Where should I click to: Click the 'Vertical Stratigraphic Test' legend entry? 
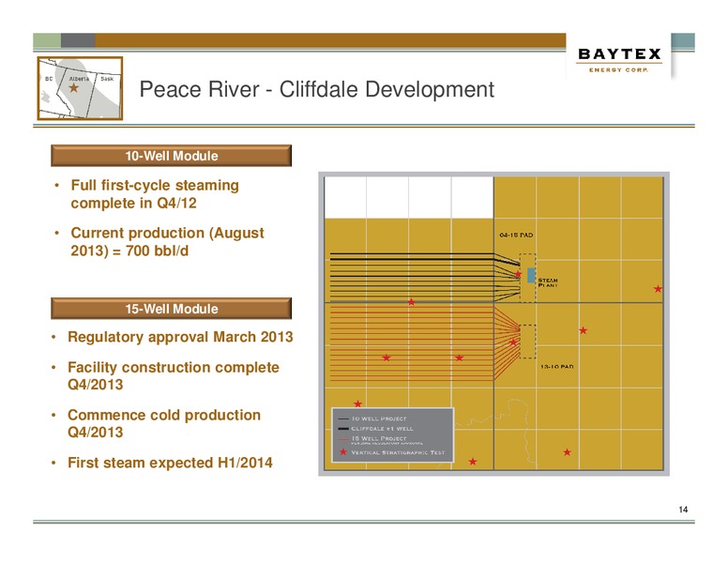pos(392,452)
